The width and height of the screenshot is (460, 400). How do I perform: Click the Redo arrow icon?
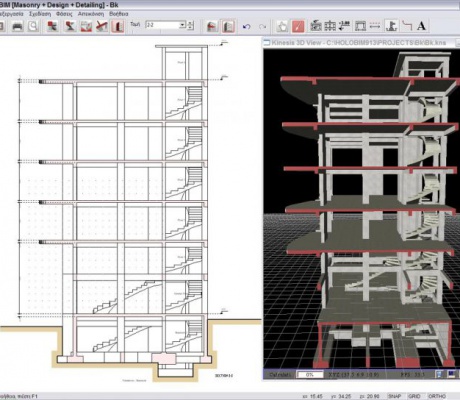tap(263, 26)
